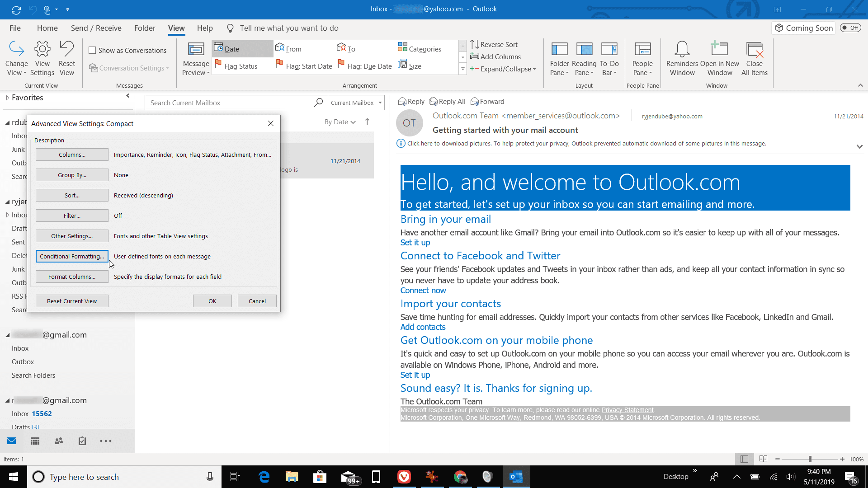Viewport: 868px width, 488px height.
Task: Switch to the Home ribbon tab
Action: tap(47, 28)
